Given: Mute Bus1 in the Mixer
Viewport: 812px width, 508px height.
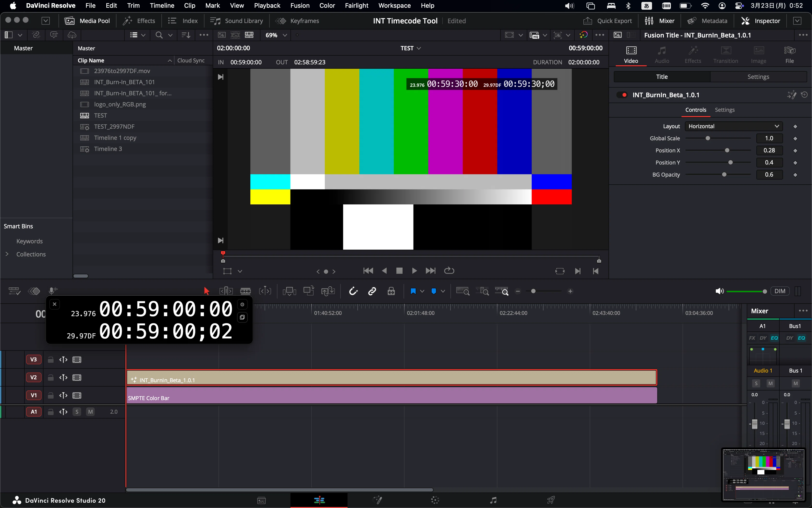Looking at the screenshot, I should [x=796, y=383].
